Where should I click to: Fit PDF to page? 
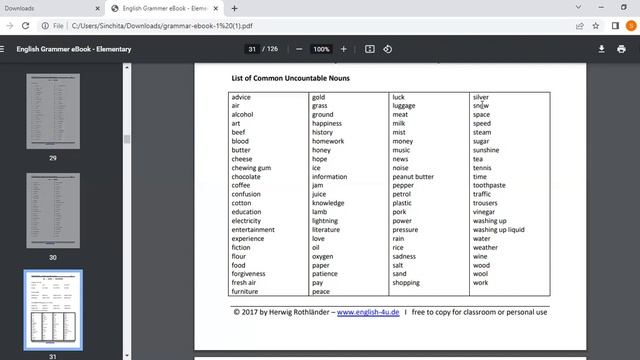(x=369, y=49)
